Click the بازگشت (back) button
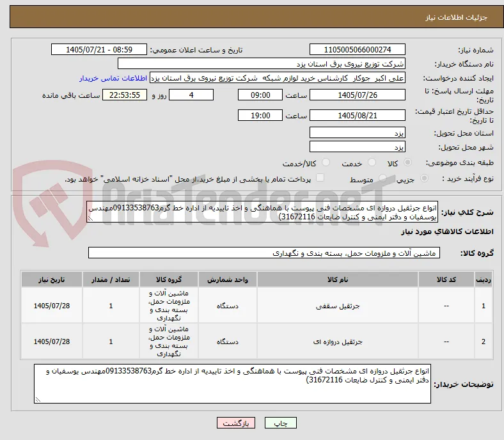The width and height of the screenshot is (504, 440). 236,423
